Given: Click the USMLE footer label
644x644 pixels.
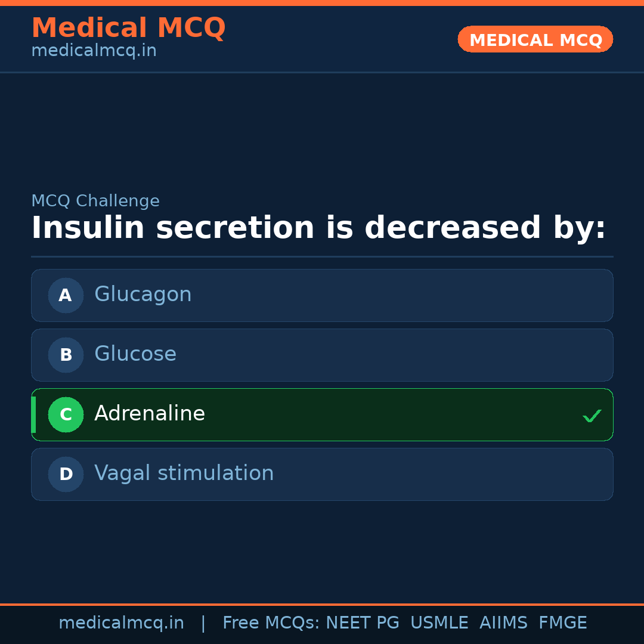Looking at the screenshot, I should [x=439, y=623].
